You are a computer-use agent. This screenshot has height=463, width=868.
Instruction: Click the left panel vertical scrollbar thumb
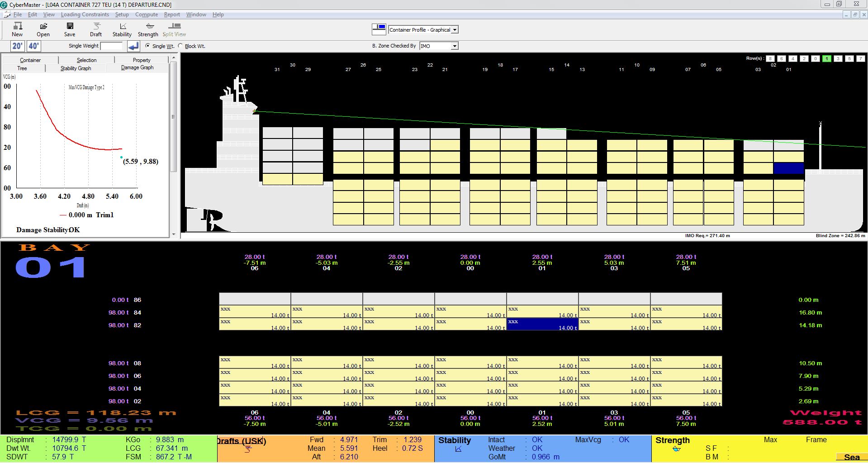click(x=174, y=117)
